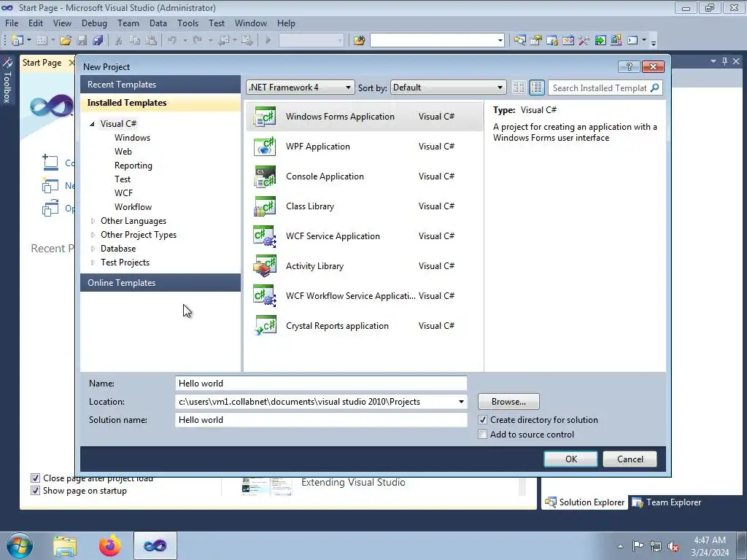747x560 pixels.
Task: Click the volume icon in system tray
Action: [673, 546]
